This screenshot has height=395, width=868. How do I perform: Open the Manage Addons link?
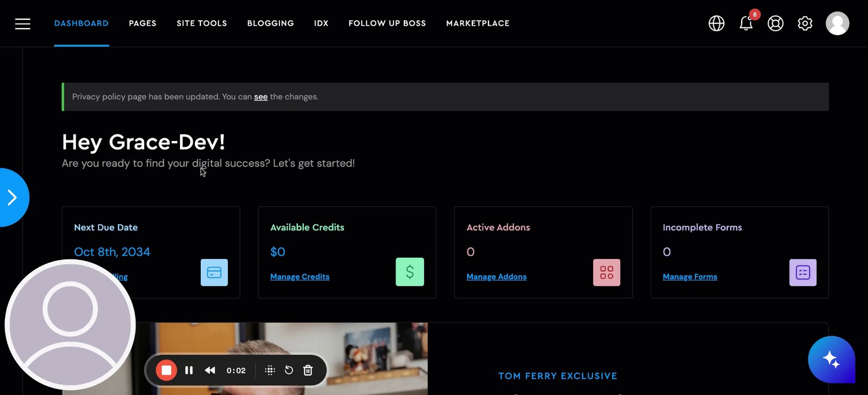point(497,276)
